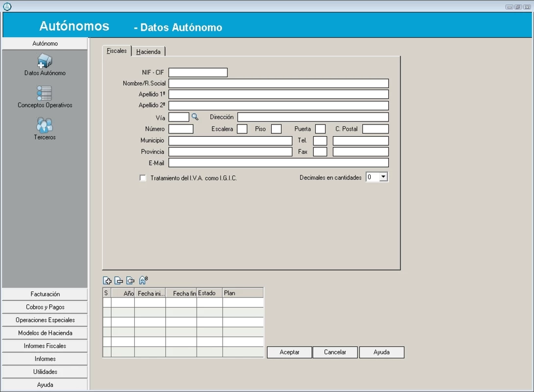This screenshot has height=392, width=534.
Task: Click the Plan column header
Action: pos(243,293)
